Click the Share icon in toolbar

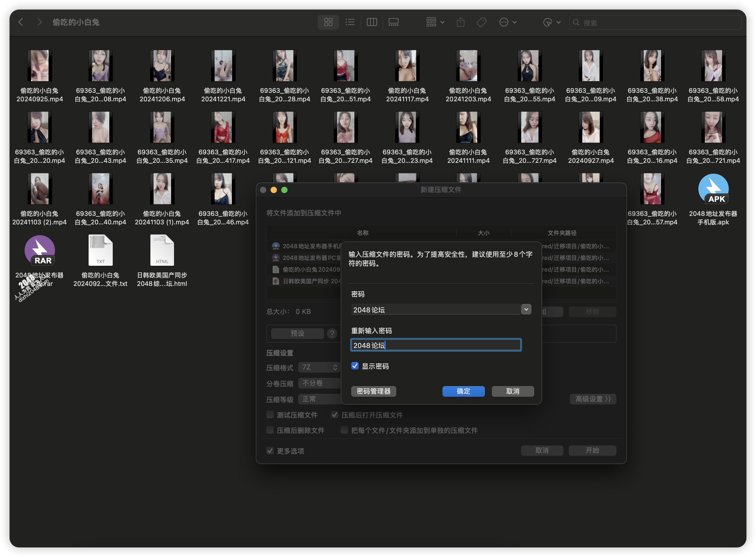click(460, 22)
